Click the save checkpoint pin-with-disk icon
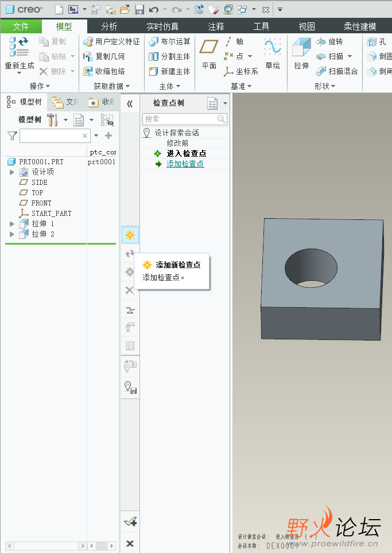 click(130, 387)
